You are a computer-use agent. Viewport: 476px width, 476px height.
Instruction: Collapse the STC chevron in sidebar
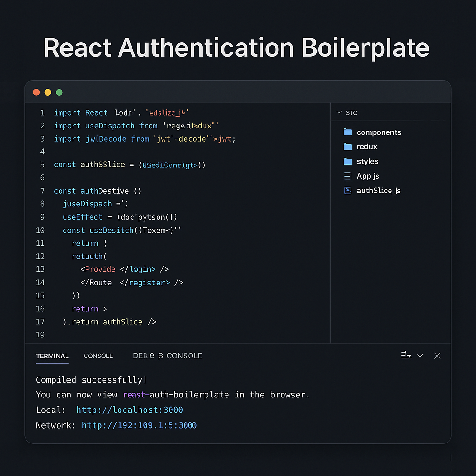point(339,112)
